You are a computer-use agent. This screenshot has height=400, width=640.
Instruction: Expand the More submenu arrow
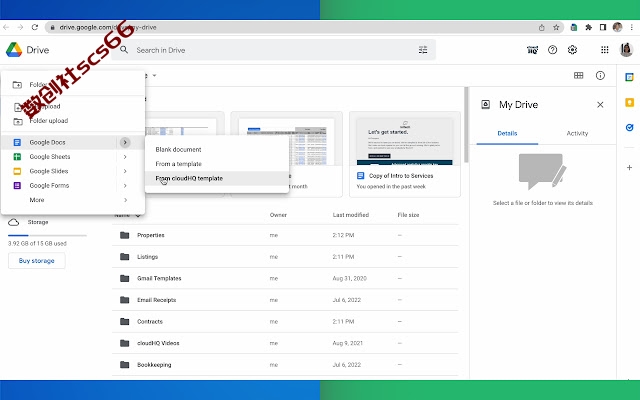[x=125, y=200]
